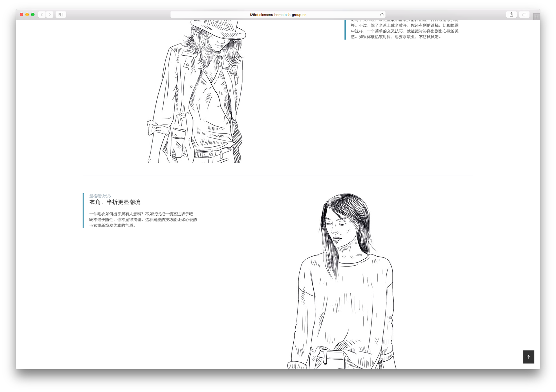Click the paragraph starting 一件毛衣如何出乎
The height and width of the screenshot is (392, 556).
tap(143, 220)
